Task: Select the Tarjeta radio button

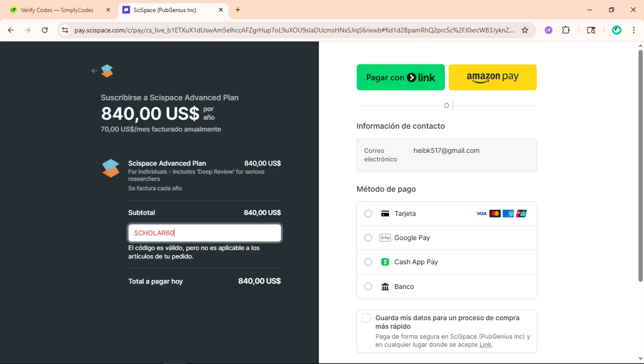Action: click(368, 214)
